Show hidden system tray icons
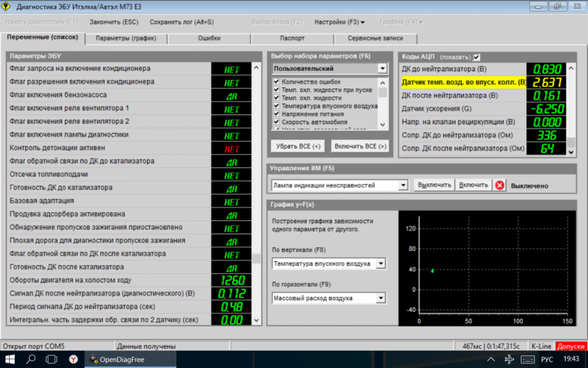Image resolution: width=588 pixels, height=368 pixels. click(492, 359)
